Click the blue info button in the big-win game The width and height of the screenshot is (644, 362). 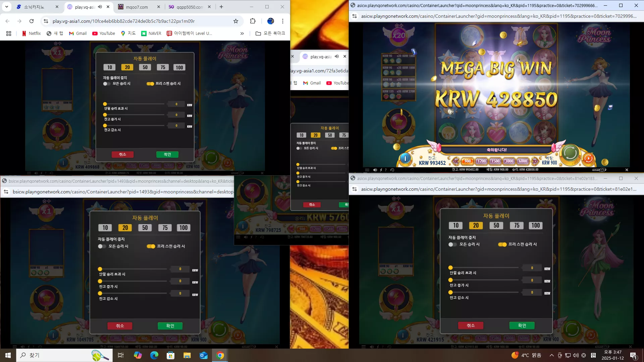405,158
